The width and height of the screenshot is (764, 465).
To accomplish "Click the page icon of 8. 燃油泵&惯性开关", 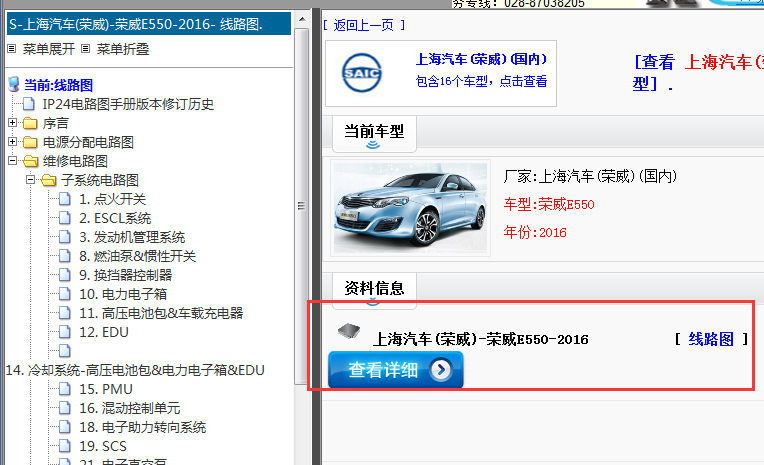I will (65, 256).
